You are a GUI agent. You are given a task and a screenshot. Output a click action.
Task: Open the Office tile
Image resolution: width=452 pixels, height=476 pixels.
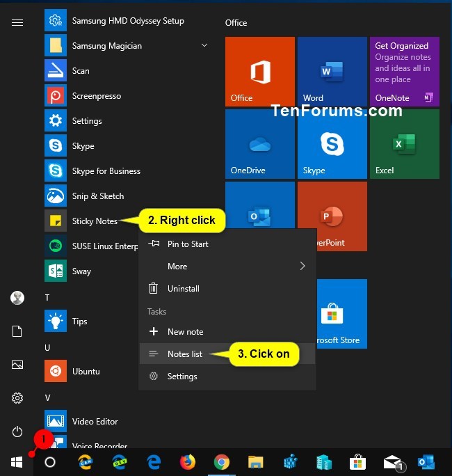coord(260,72)
